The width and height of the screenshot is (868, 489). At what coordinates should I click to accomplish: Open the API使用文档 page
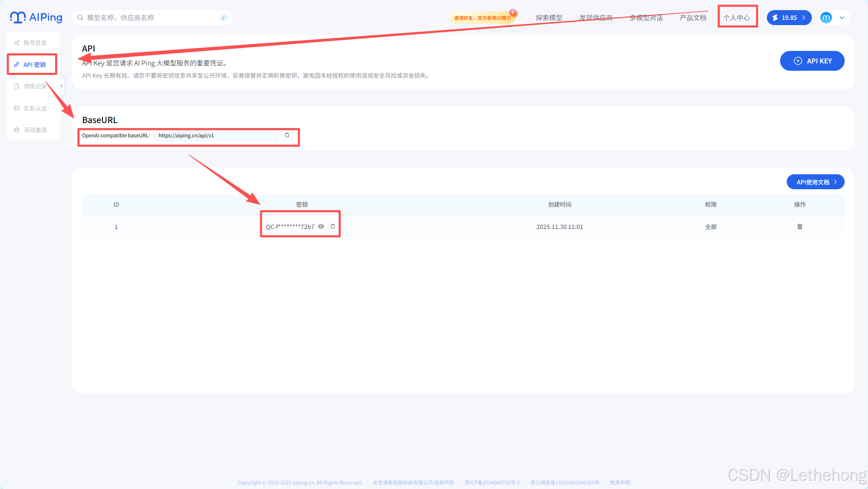(x=815, y=182)
